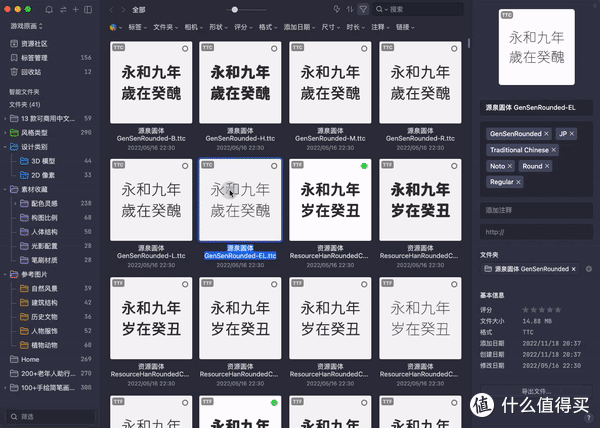Select circle checkbox on GenSenRounded-B.ttc thumbnail

185,47
